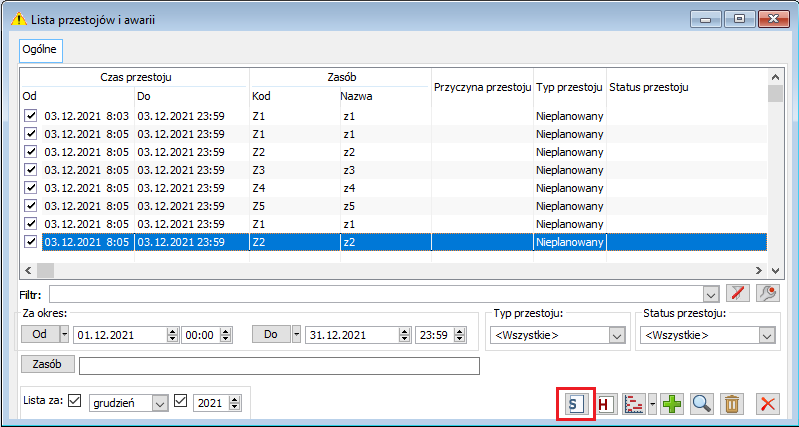Uncheck the checkbox of the Z3 row
This screenshot has height=427, width=799.
click(31, 170)
